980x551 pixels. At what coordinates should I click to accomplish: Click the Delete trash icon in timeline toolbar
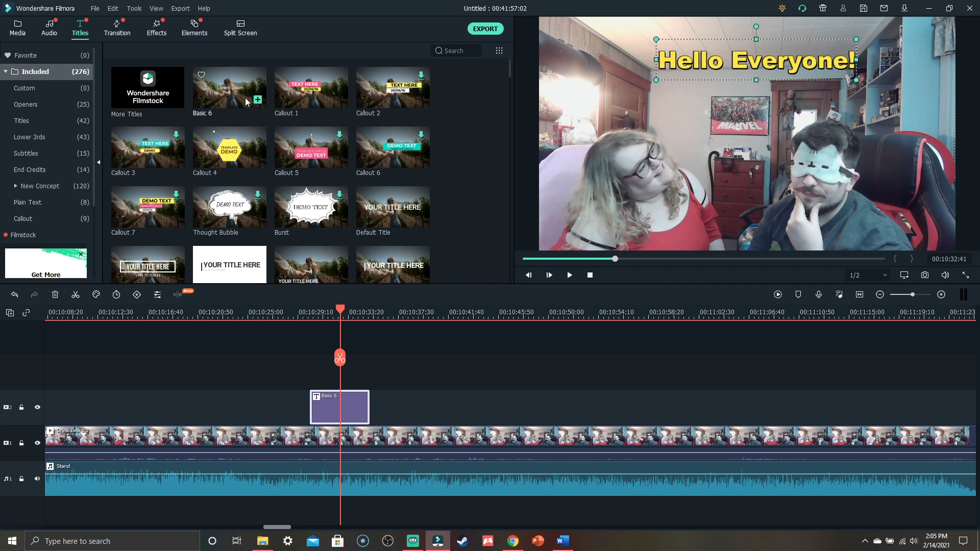click(55, 294)
